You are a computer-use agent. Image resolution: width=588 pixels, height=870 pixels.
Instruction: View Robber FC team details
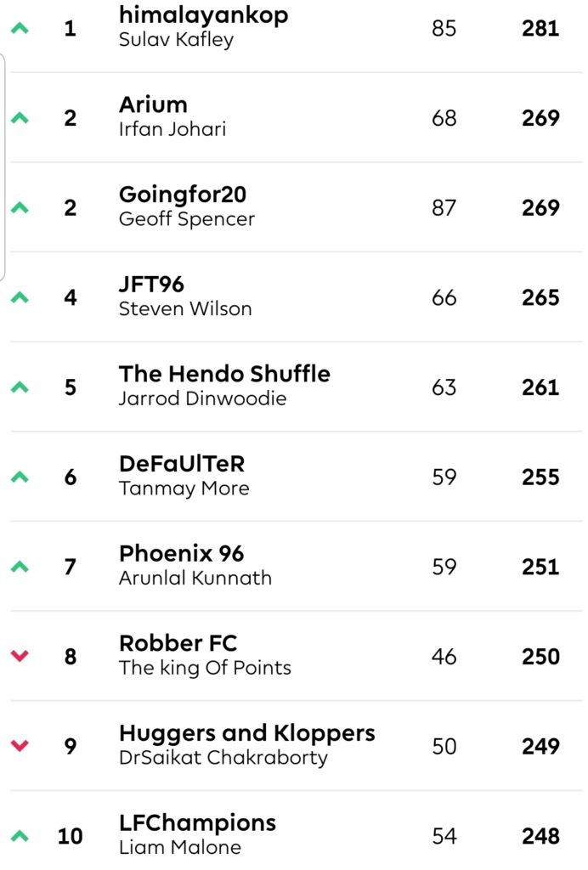point(178,644)
